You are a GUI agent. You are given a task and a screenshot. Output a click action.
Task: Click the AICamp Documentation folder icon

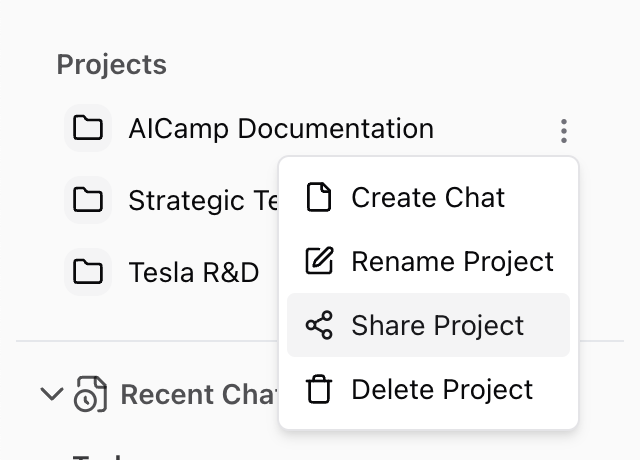click(x=88, y=129)
